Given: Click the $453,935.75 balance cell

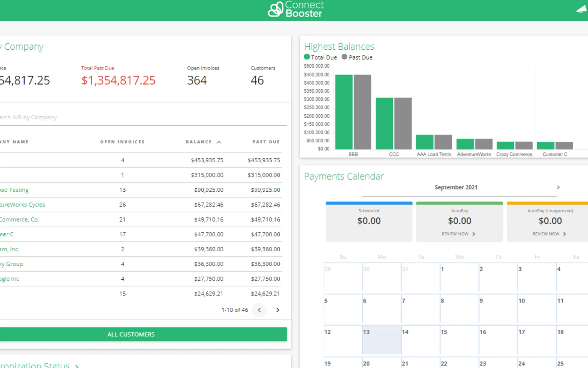Looking at the screenshot, I should [207, 160].
